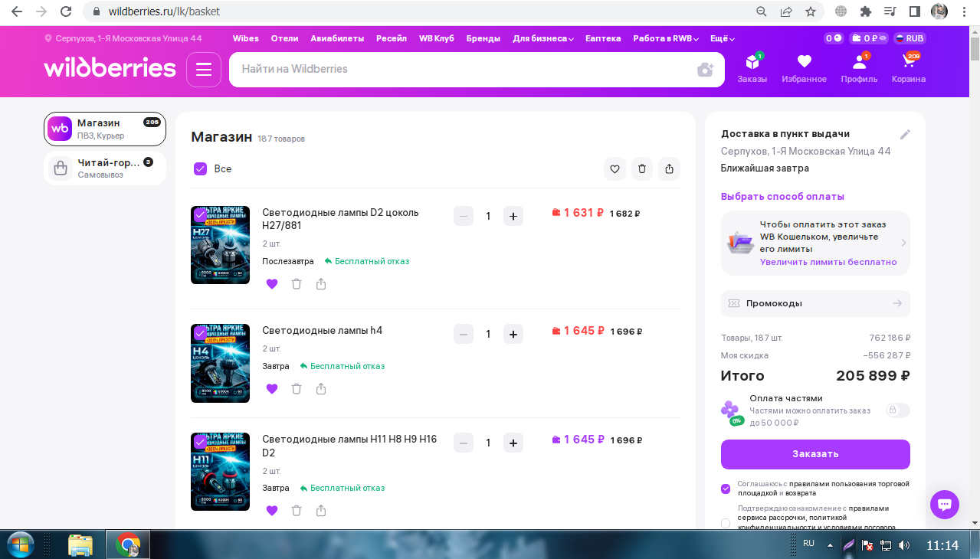Screen dimensions: 980x559
Task: Decrease quantity of D2 H27/881 lamps
Action: pos(464,216)
